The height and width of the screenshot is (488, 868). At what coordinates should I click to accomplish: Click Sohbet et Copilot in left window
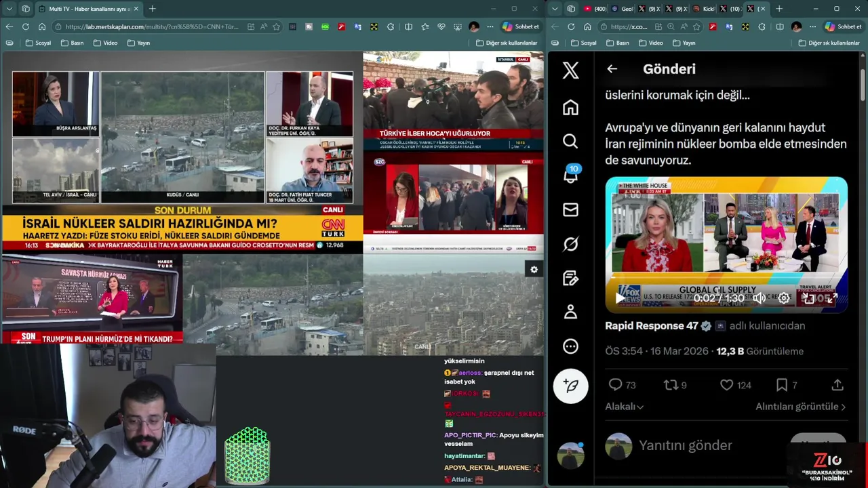pyautogui.click(x=521, y=26)
